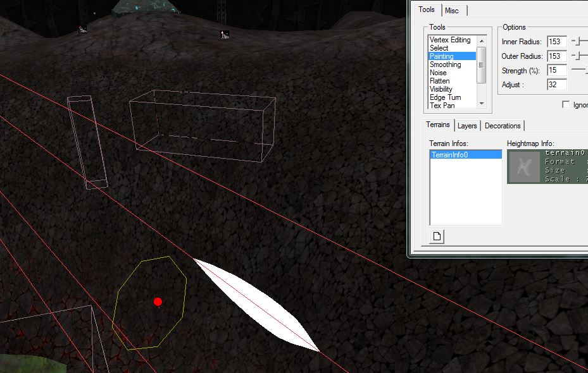Select the right actor icon in viewport
This screenshot has height=373, width=588.
point(224,35)
